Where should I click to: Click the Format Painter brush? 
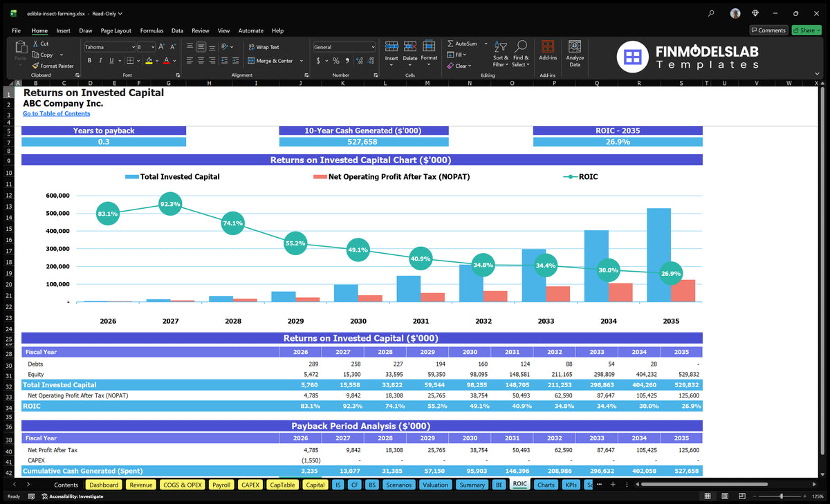click(35, 66)
